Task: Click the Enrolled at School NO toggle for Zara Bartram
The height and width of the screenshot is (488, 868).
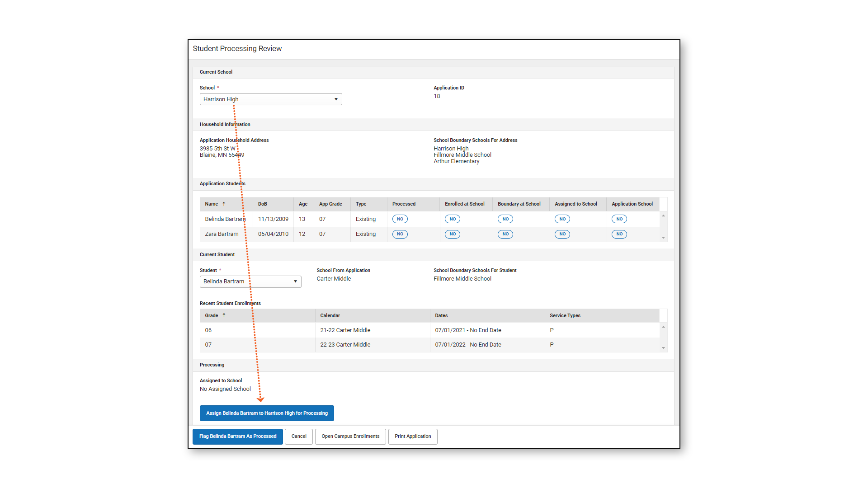Action: pyautogui.click(x=452, y=234)
